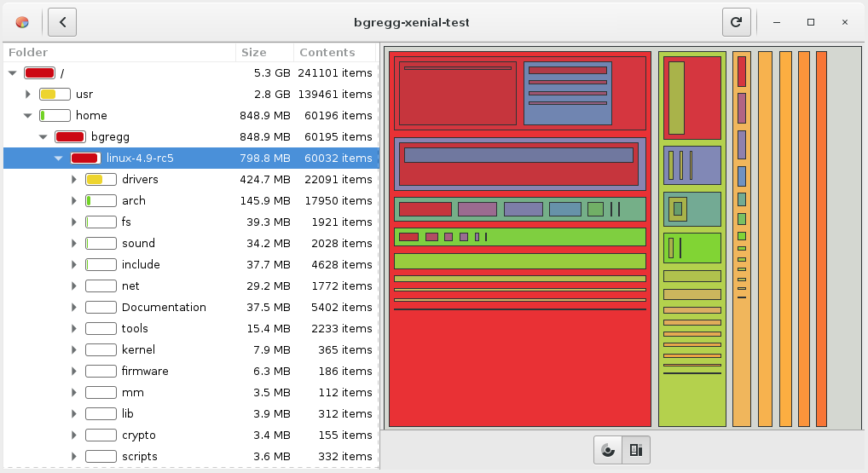Expand the drivers folder
This screenshot has height=473, width=868.
click(x=73, y=180)
